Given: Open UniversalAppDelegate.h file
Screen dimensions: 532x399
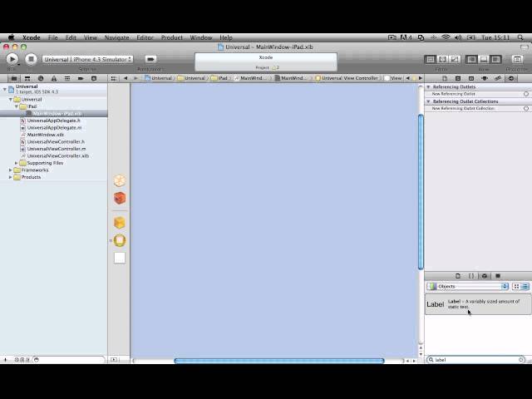Looking at the screenshot, I should tap(53, 121).
